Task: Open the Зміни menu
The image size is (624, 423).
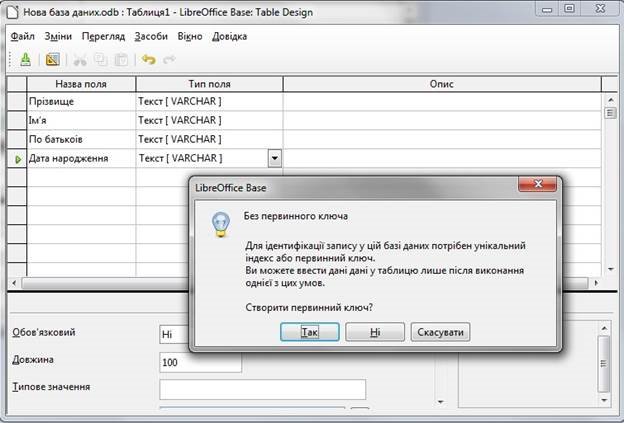Action: 58,37
